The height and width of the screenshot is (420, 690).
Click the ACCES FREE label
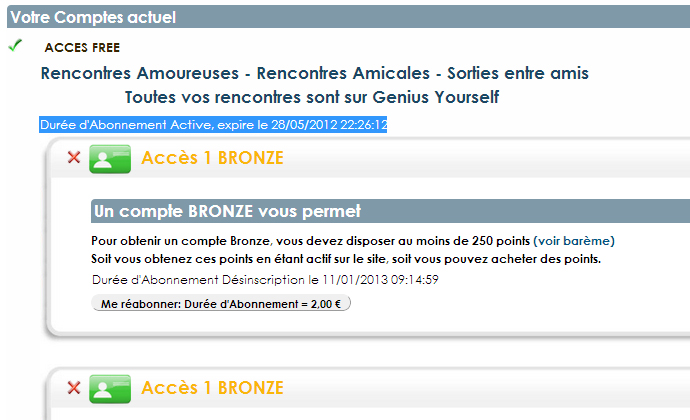point(82,48)
